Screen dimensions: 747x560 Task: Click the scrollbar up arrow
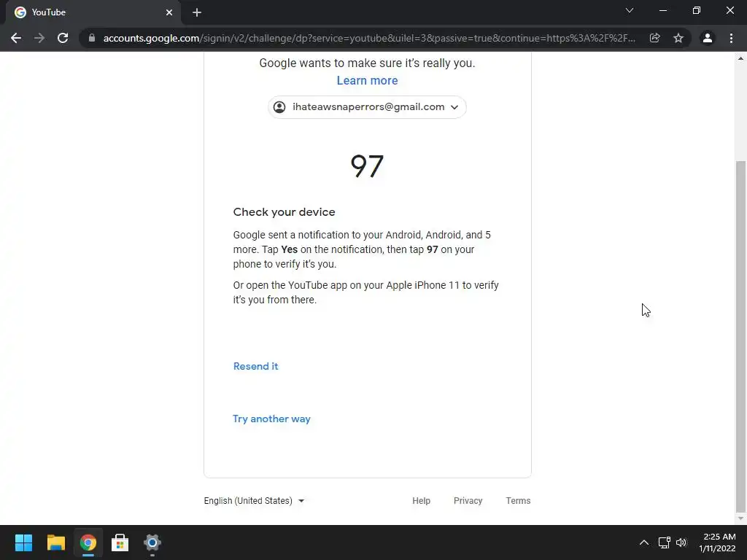pyautogui.click(x=741, y=58)
